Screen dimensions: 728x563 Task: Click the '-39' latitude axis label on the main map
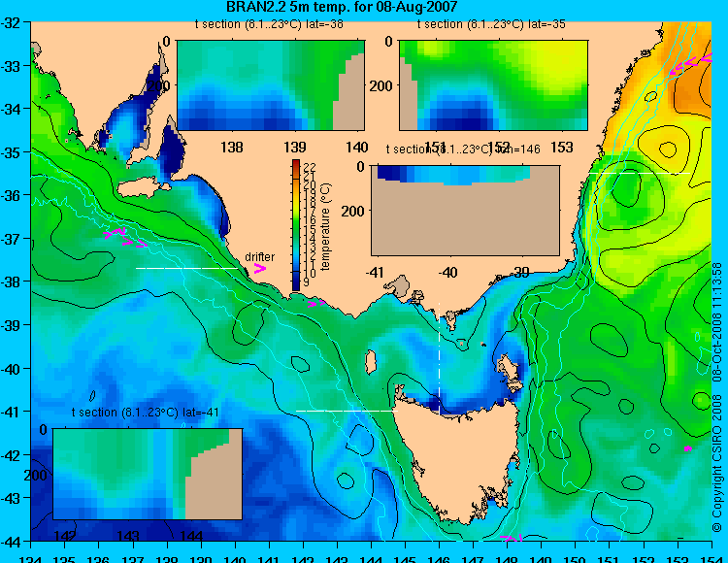pyautogui.click(x=11, y=325)
